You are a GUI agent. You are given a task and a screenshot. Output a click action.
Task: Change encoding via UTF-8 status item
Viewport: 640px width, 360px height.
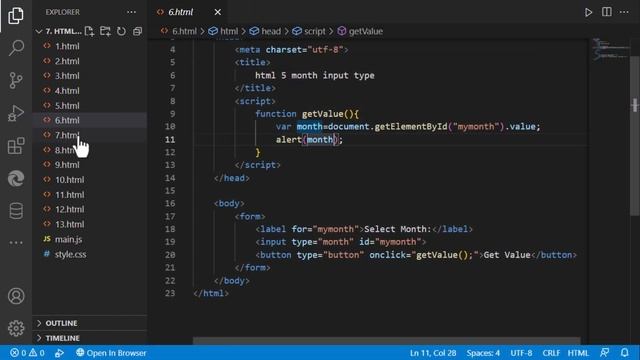click(x=521, y=353)
